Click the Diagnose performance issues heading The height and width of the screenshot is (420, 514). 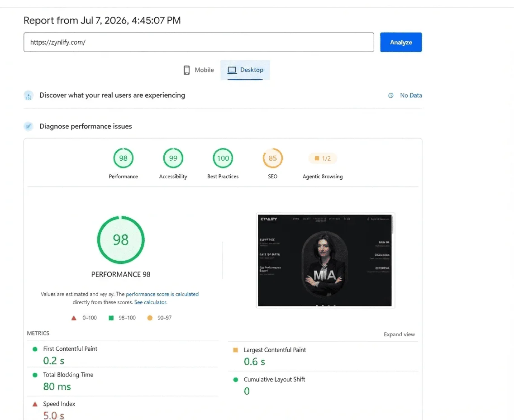click(86, 126)
